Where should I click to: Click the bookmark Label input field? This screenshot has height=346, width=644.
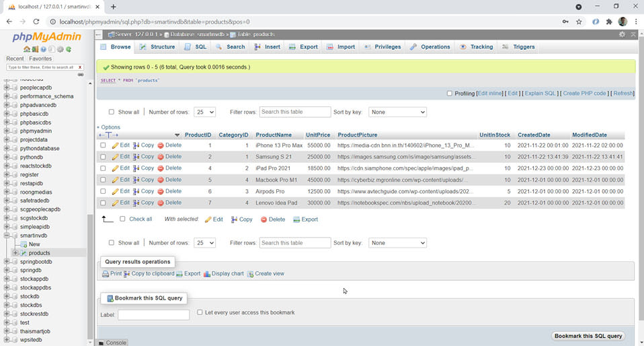(x=154, y=315)
